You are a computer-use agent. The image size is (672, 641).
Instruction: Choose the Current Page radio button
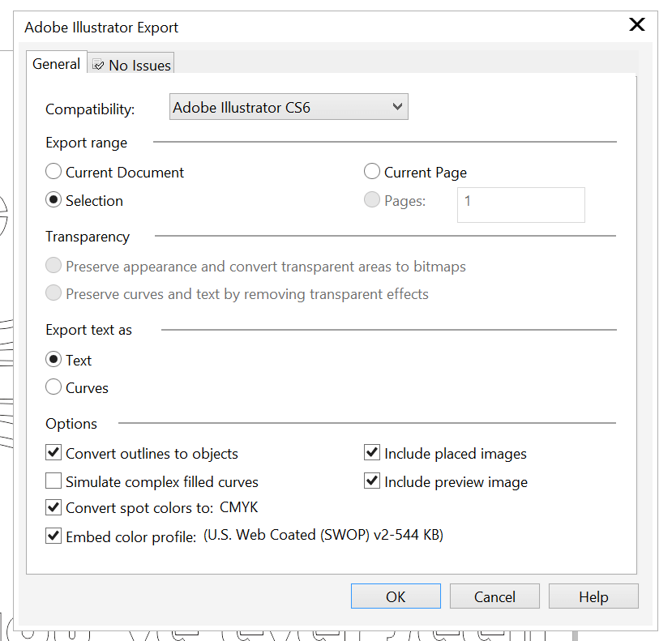(x=371, y=171)
